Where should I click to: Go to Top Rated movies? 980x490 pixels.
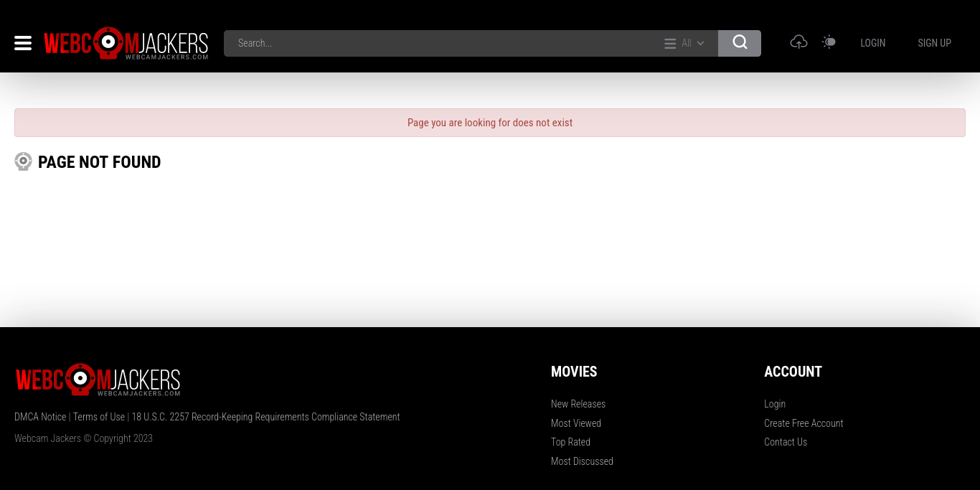point(570,442)
